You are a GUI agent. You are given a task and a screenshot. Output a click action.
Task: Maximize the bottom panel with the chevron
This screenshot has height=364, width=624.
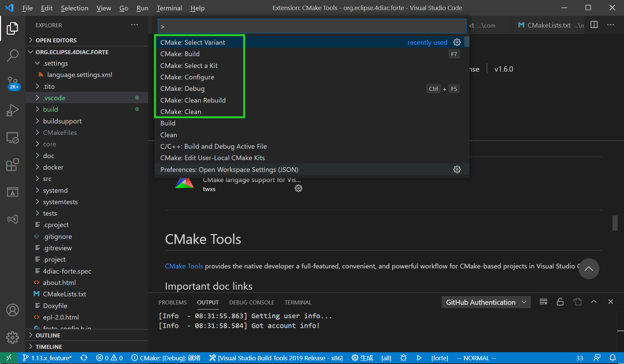pyautogui.click(x=594, y=301)
